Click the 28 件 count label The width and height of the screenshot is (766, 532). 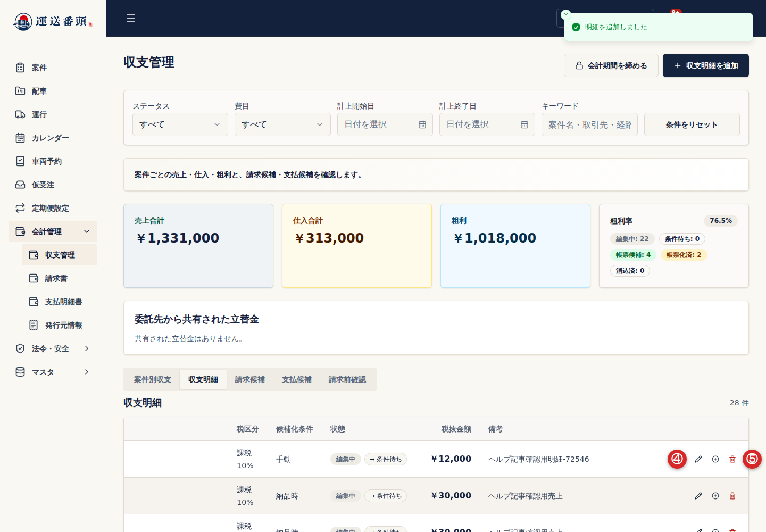point(739,403)
